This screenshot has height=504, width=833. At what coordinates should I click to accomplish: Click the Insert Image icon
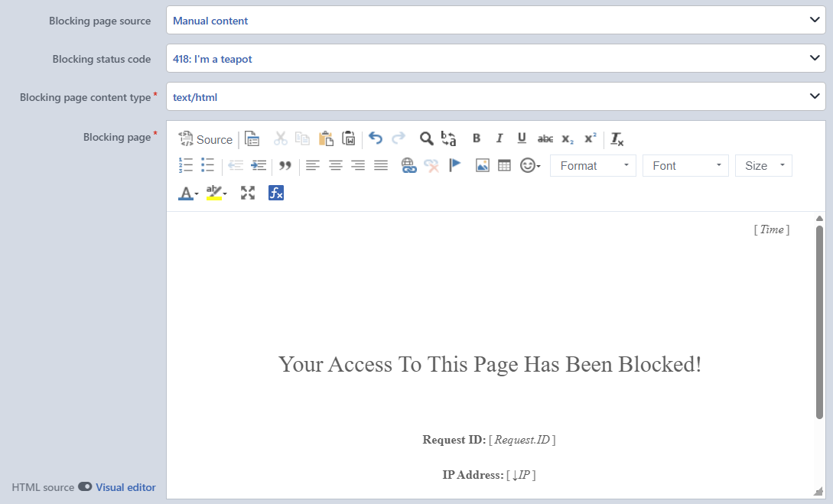[482, 166]
